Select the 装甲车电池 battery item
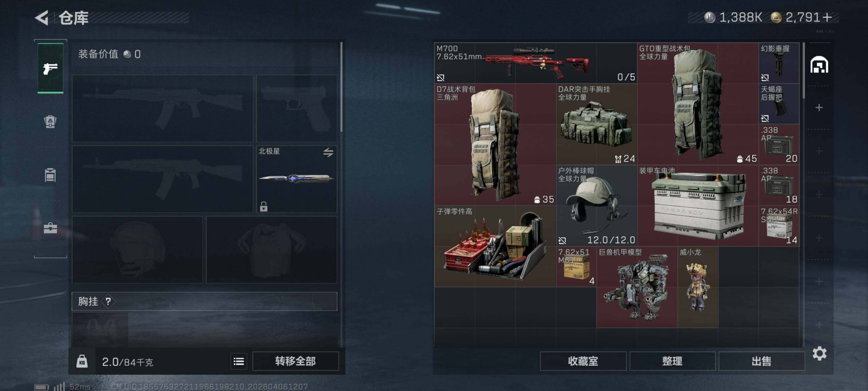868x391 pixels. (698, 205)
